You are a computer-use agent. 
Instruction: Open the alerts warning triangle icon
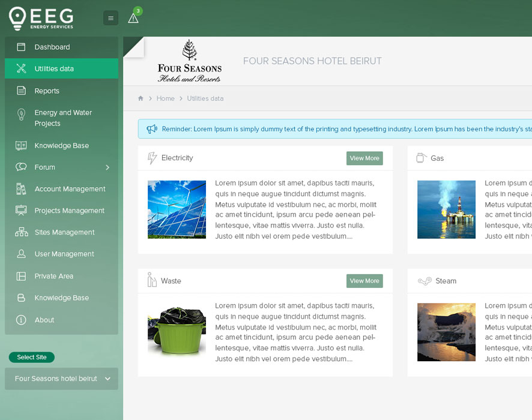click(133, 19)
